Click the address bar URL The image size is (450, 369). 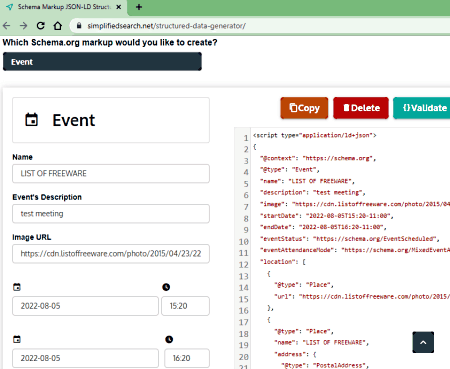pos(166,26)
